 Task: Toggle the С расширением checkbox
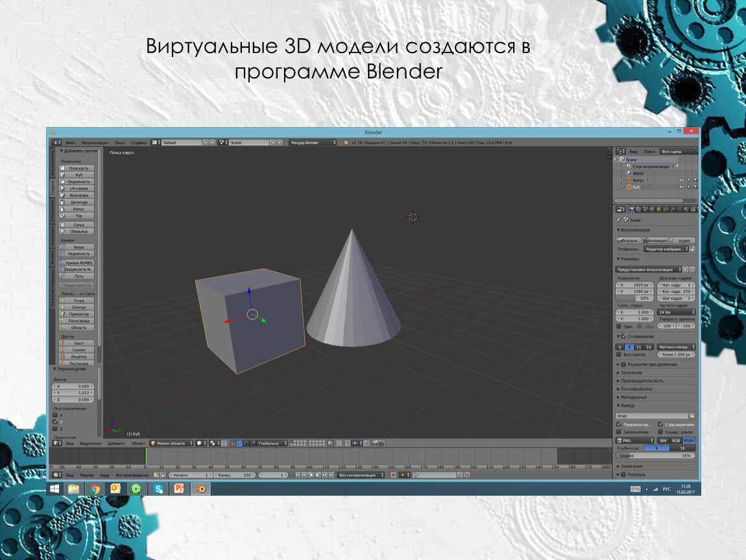[x=660, y=424]
